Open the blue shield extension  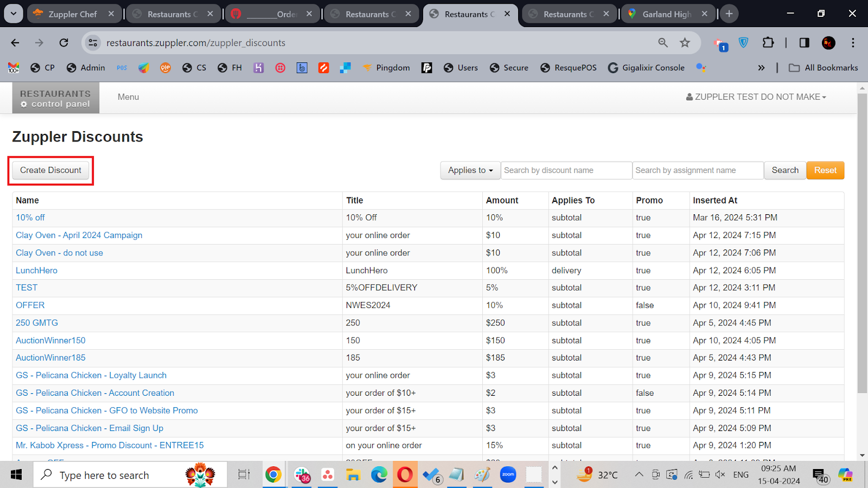(744, 43)
